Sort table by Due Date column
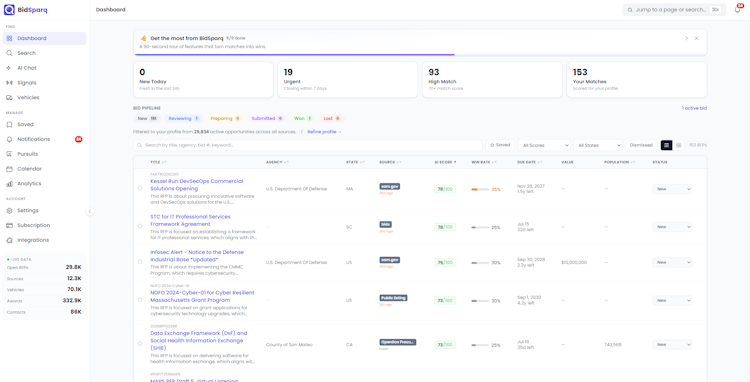 click(x=529, y=162)
